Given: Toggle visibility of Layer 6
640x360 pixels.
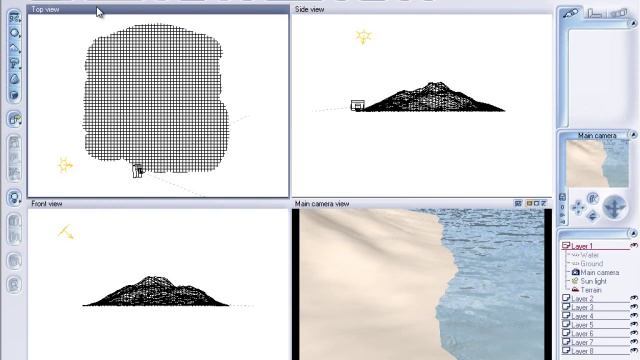Looking at the screenshot, I should [634, 333].
